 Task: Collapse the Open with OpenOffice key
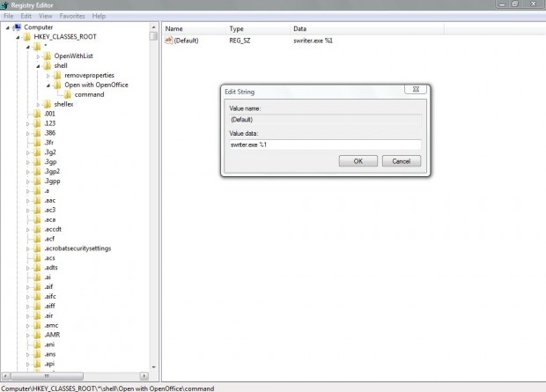click(48, 85)
